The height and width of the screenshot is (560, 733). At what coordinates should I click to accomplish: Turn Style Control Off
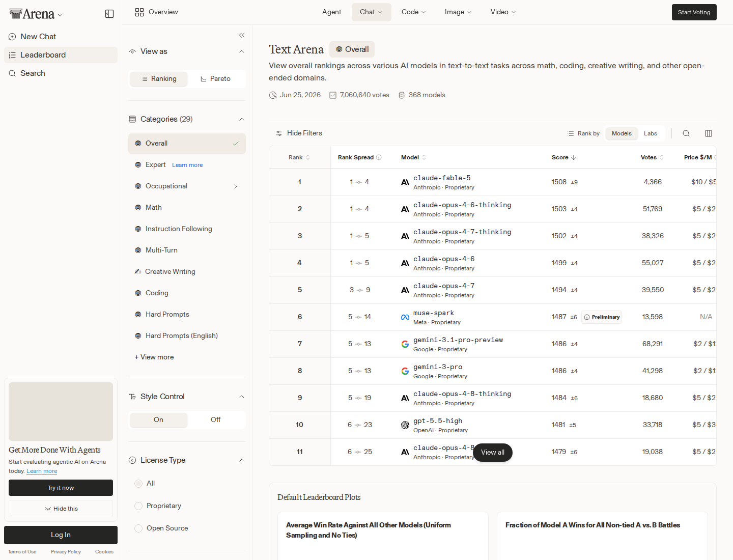pos(216,420)
